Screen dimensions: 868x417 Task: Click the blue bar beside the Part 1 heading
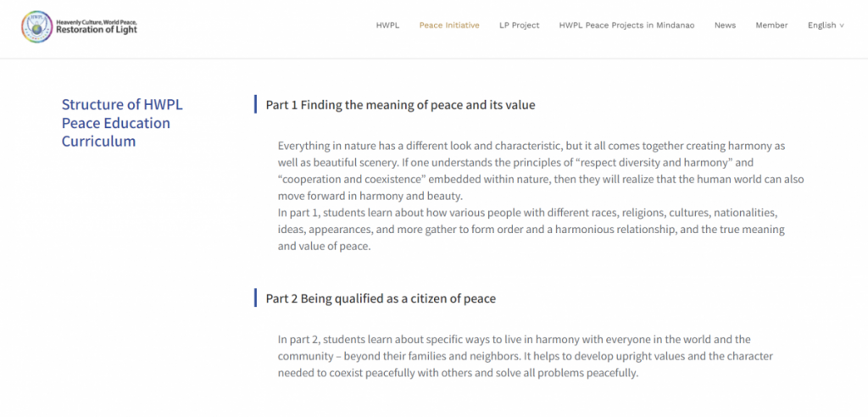point(255,104)
